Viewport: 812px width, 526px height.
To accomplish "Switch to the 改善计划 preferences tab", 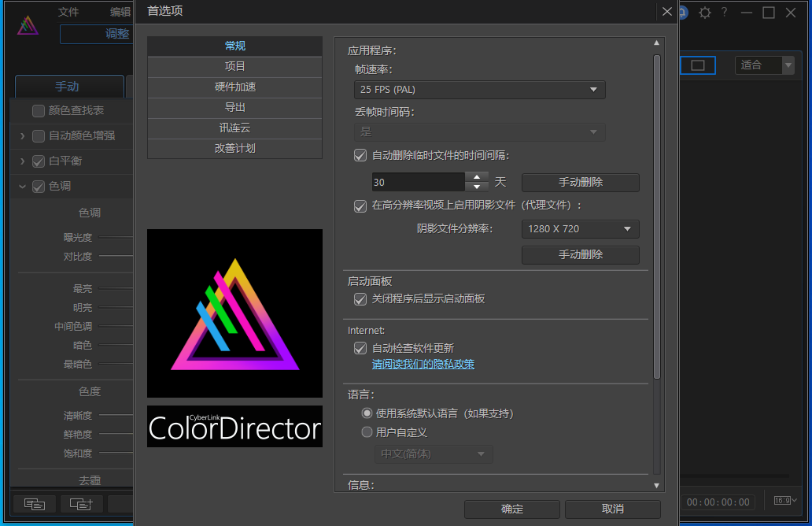I will (x=234, y=149).
